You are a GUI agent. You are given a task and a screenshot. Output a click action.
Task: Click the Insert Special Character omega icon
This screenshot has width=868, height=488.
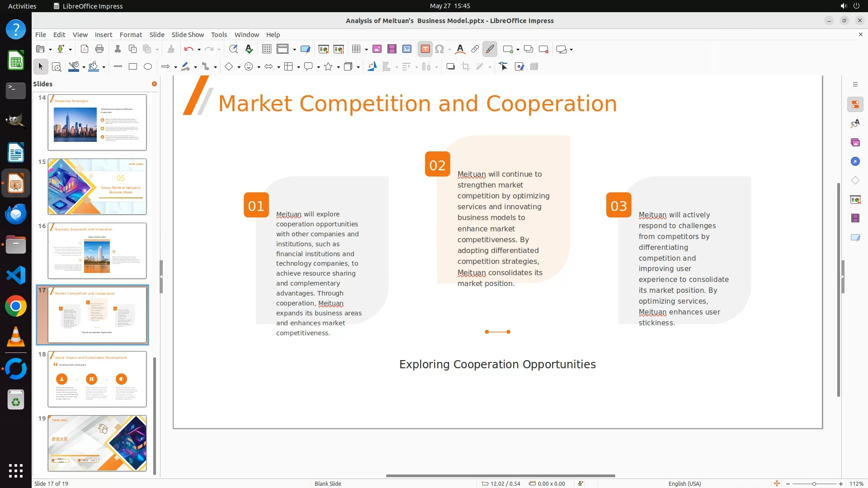coord(439,49)
